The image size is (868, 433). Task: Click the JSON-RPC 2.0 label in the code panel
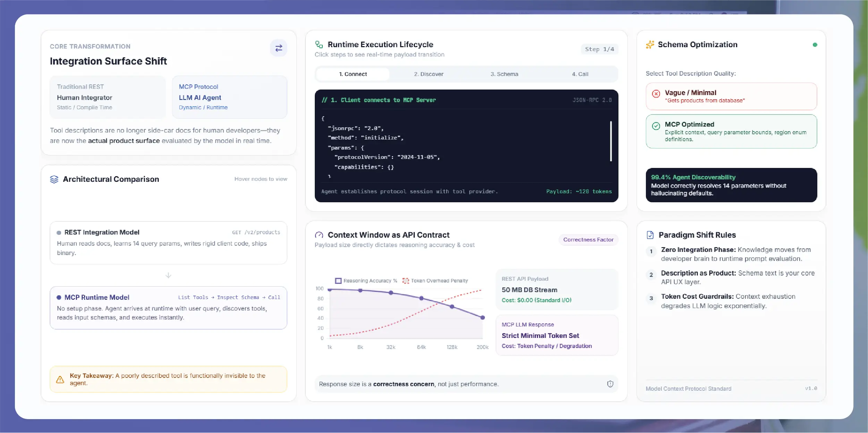click(x=592, y=100)
